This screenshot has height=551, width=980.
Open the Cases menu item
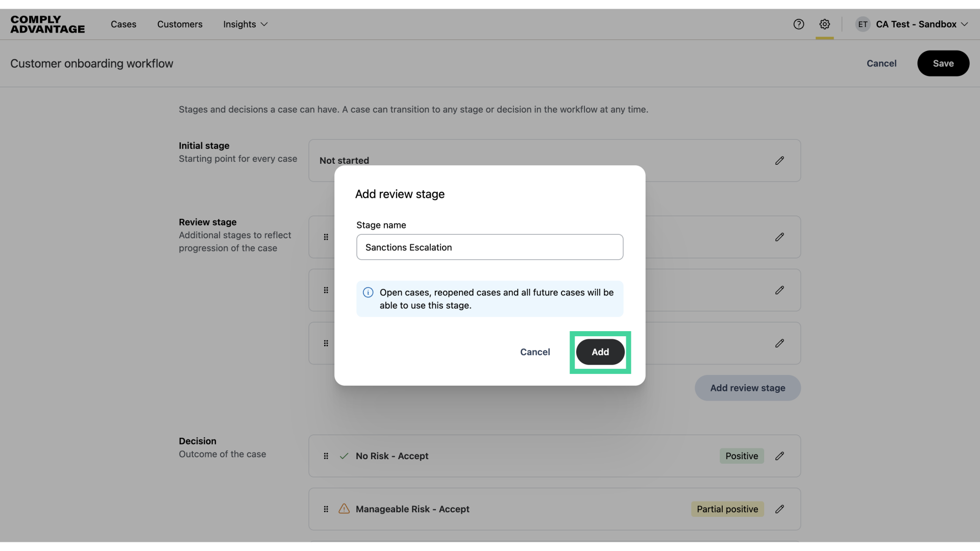(124, 24)
